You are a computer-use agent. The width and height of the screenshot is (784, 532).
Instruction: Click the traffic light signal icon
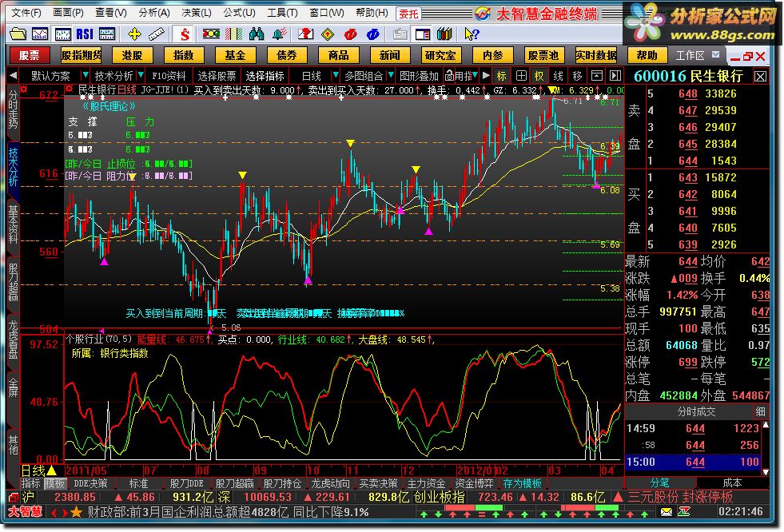[x=211, y=34]
